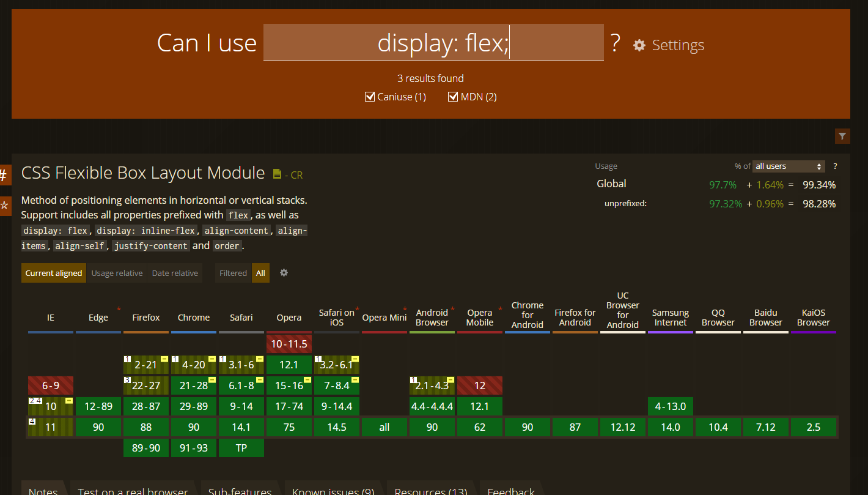This screenshot has width=868, height=495.
Task: Click the Firefox 89-90 cell
Action: click(x=146, y=448)
